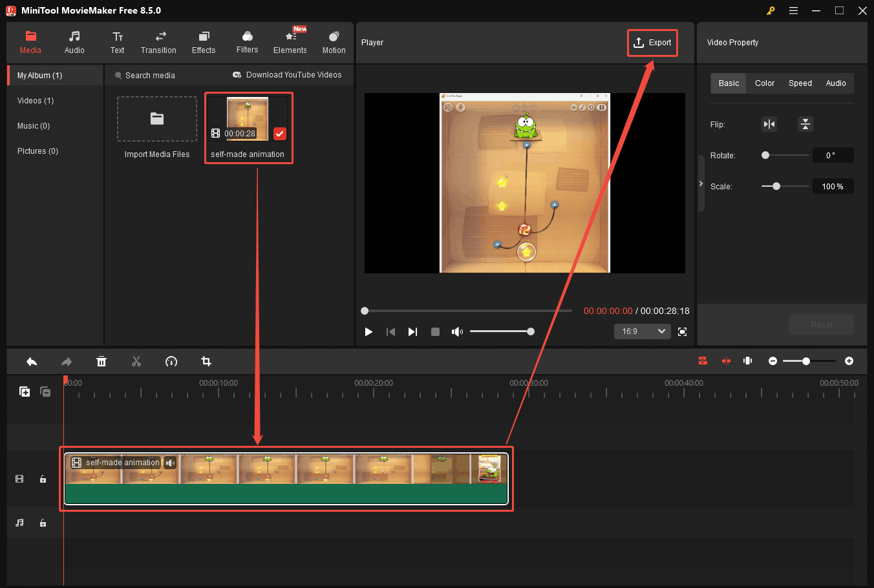Image resolution: width=874 pixels, height=588 pixels.
Task: Open the Transition panel
Action: click(158, 42)
